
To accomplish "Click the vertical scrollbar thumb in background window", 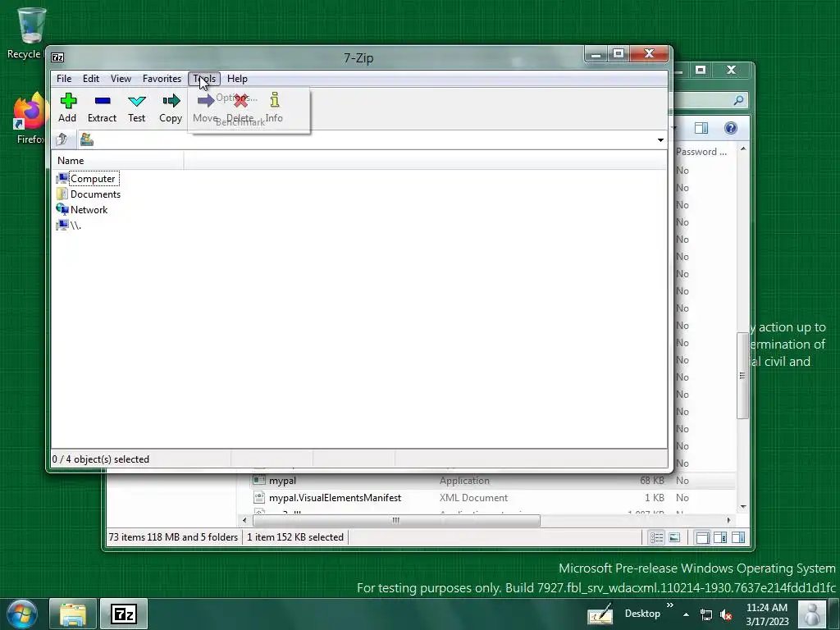I will point(742,376).
